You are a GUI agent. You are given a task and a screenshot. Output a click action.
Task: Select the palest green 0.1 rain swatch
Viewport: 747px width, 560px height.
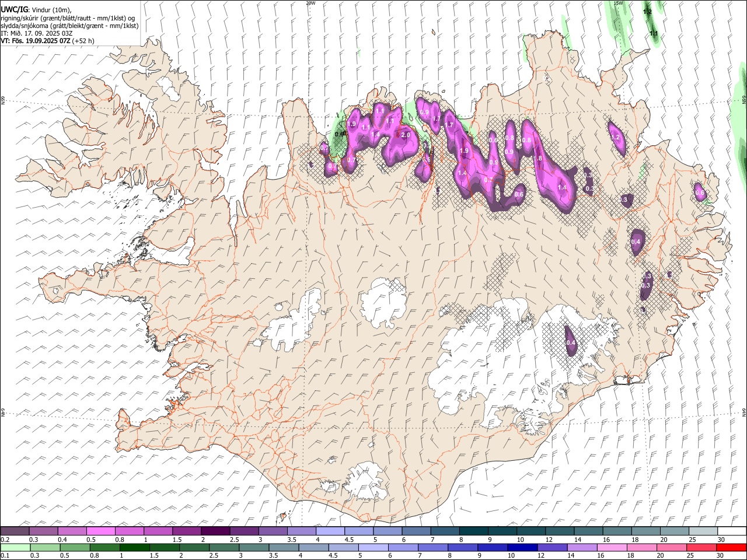coord(15,548)
